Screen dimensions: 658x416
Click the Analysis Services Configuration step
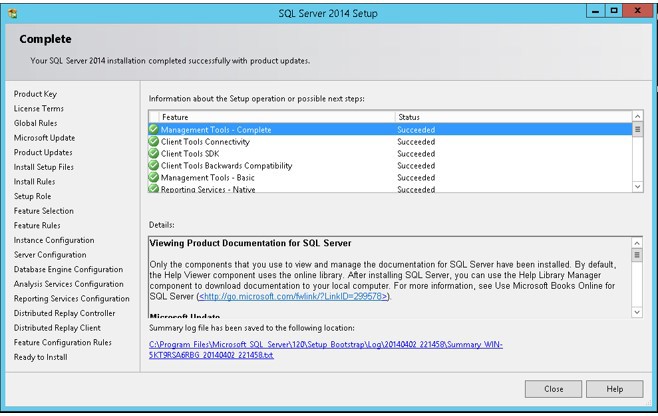click(x=68, y=284)
